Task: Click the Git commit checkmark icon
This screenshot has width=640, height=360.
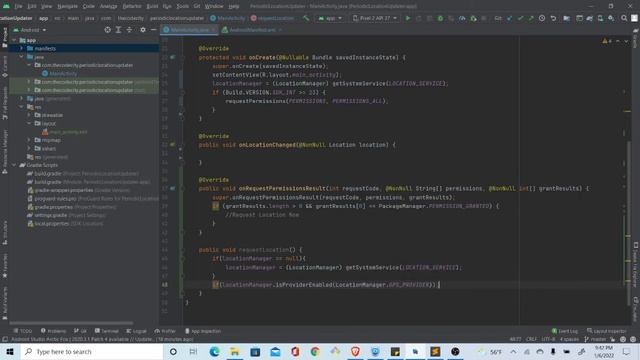Action: click(x=520, y=18)
